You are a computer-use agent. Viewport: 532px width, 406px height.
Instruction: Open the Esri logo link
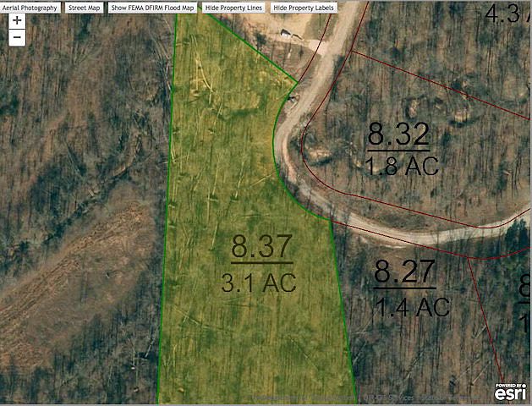pos(510,392)
